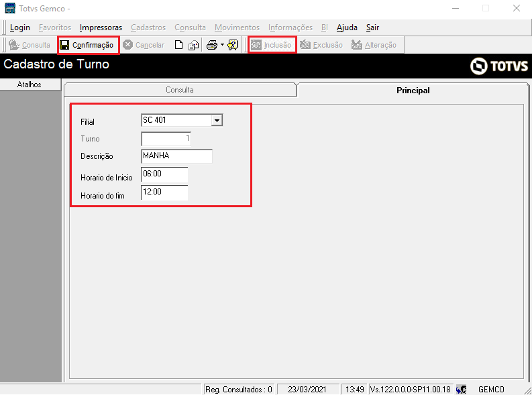
Task: Click the Totvs Gemco title bar app icon
Action: click(10, 8)
